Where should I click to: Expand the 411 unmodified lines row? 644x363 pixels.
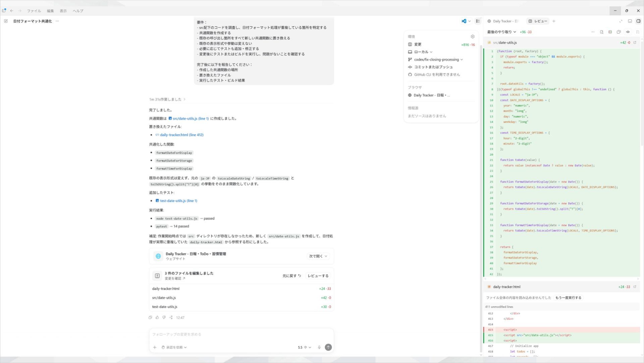pyautogui.click(x=562, y=307)
